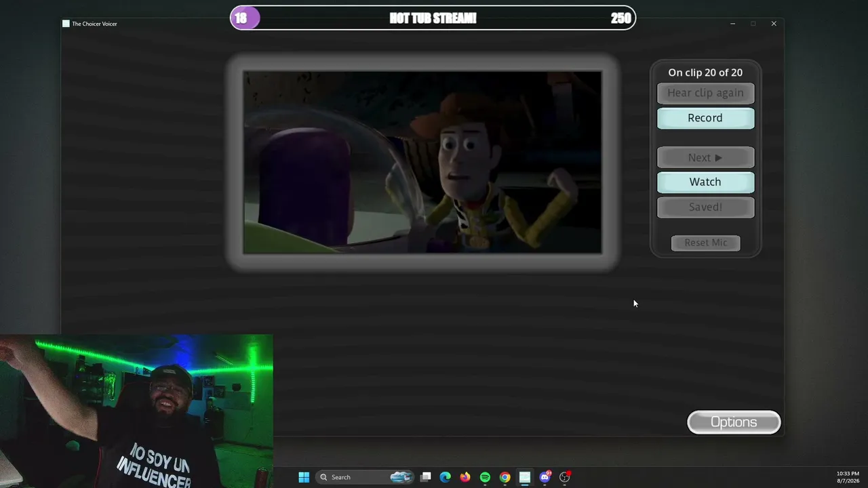Minimize The Choicer Voicer window
The width and height of the screenshot is (868, 488).
[732, 24]
